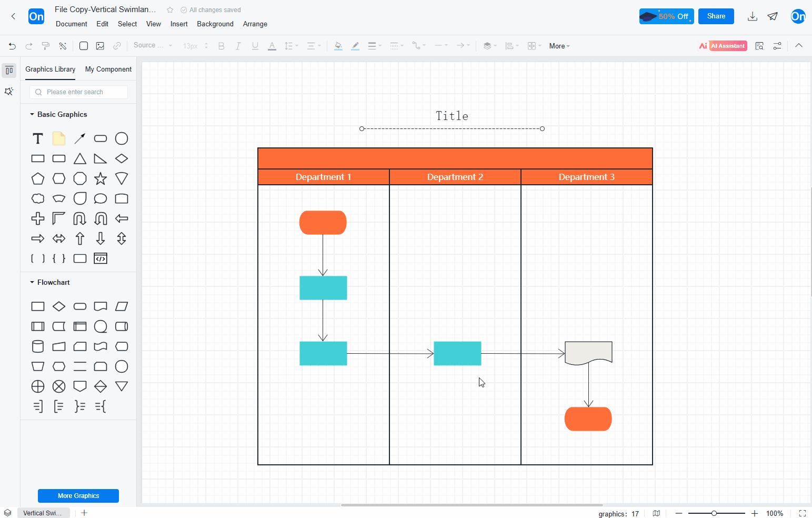812x518 pixels.
Task: Click the insert image icon
Action: 100,46
